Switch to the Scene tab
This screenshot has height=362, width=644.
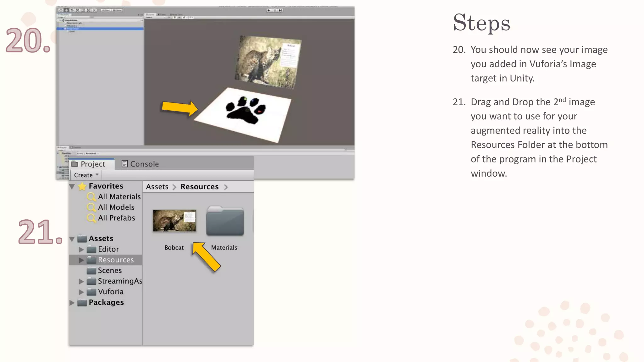(150, 14)
